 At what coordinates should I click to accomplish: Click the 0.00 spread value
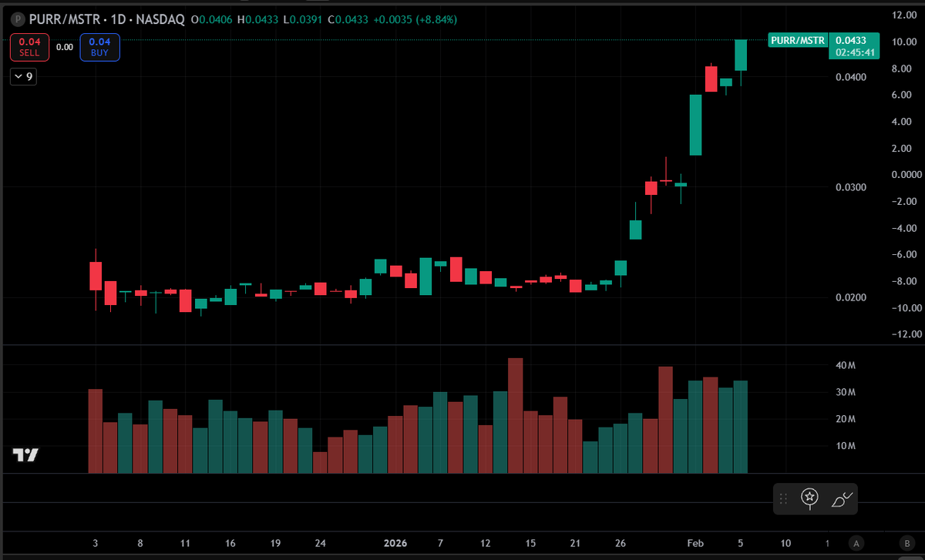click(x=65, y=47)
